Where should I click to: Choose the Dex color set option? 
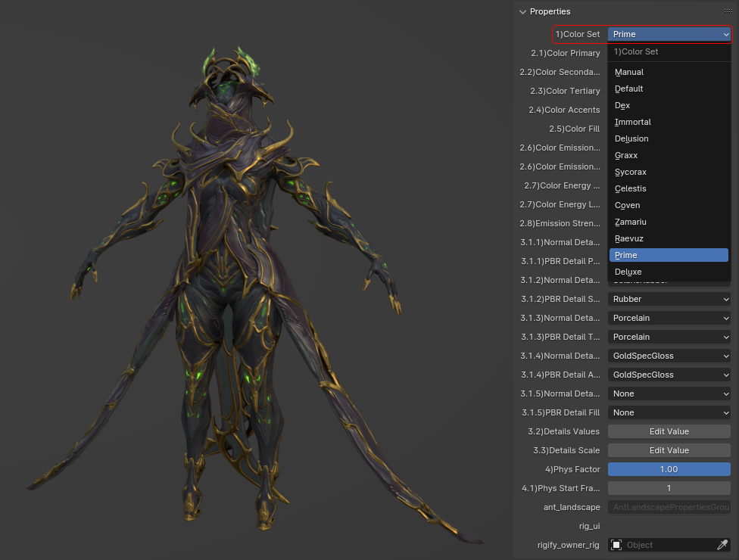click(x=669, y=105)
